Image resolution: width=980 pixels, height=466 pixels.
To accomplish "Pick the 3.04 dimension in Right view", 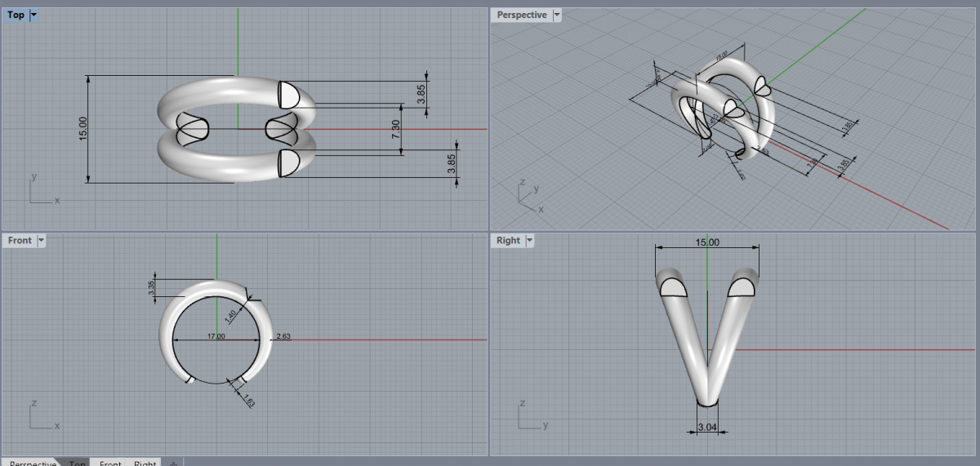I will 707,428.
